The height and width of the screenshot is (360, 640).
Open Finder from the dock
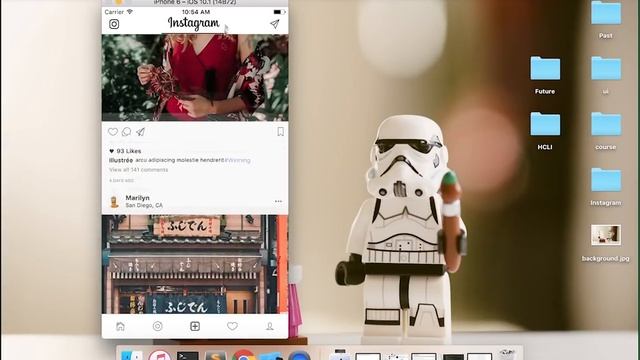[132, 355]
